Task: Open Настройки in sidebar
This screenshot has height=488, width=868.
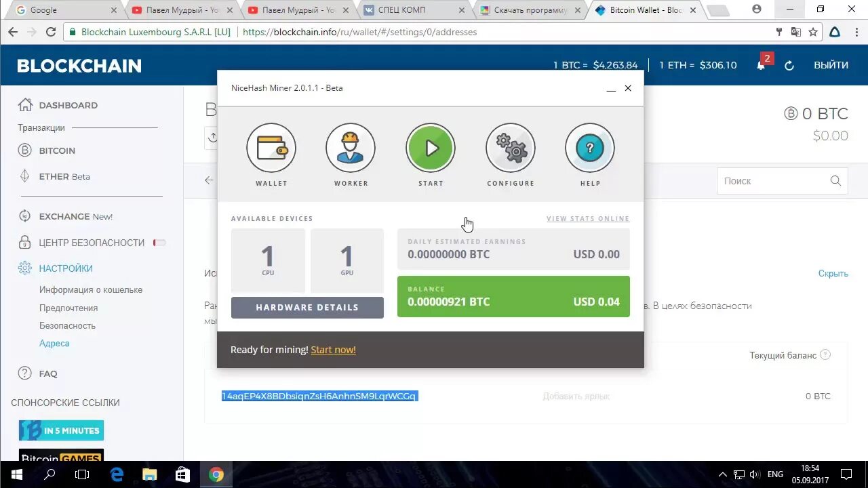Action: tap(66, 268)
